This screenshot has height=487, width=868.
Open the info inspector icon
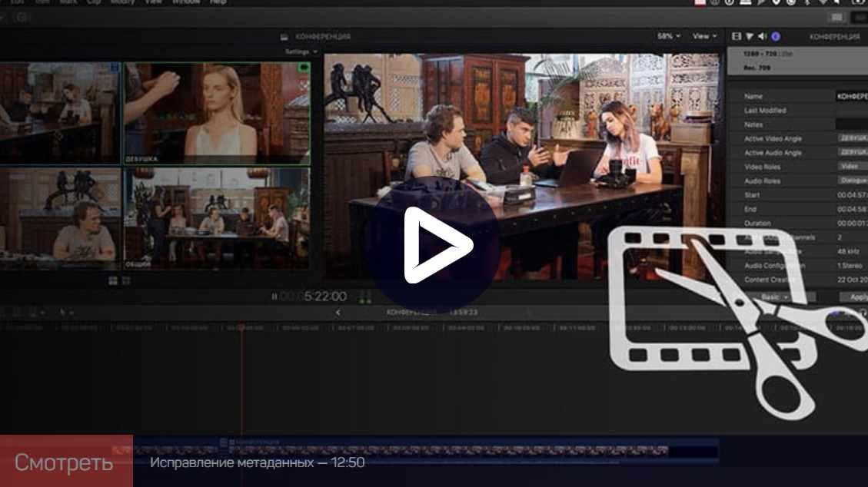click(x=775, y=36)
